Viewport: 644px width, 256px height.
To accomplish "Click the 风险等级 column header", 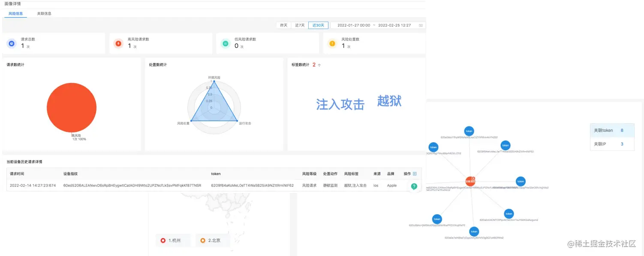I will [x=309, y=174].
